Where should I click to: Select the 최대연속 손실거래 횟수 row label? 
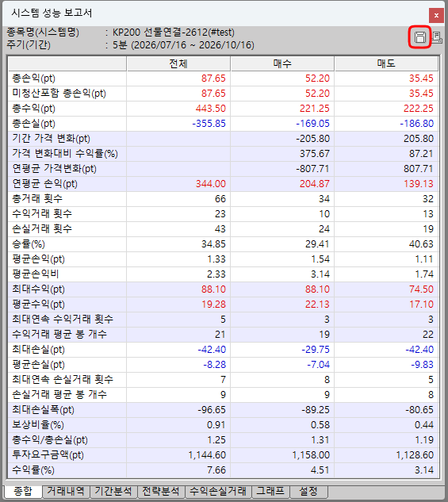pos(63,379)
